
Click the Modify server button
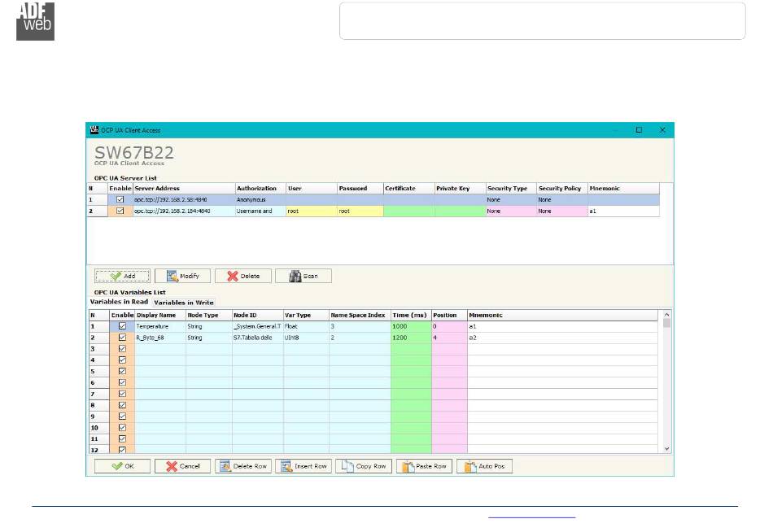[x=183, y=276]
